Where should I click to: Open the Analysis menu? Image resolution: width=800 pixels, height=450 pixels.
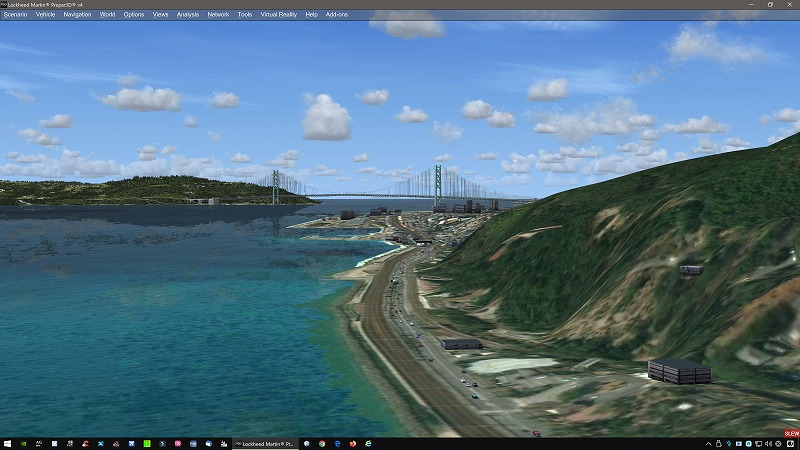point(188,15)
